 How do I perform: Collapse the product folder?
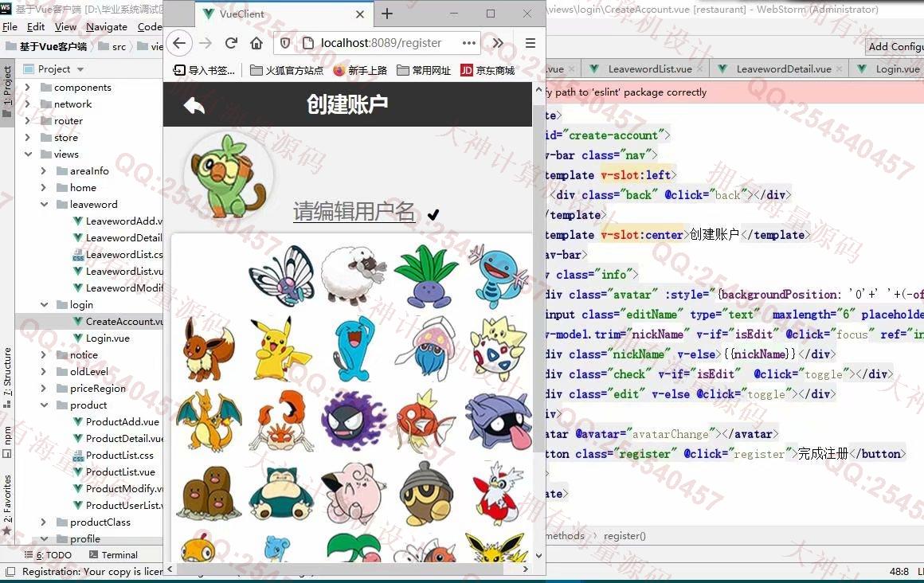[44, 405]
